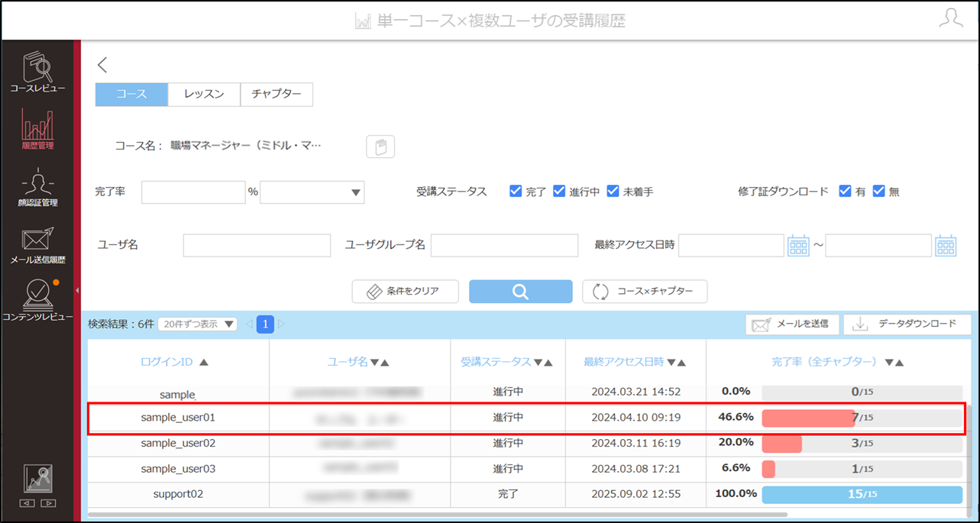Toggle the 有 certificate download checkbox

[x=845, y=191]
